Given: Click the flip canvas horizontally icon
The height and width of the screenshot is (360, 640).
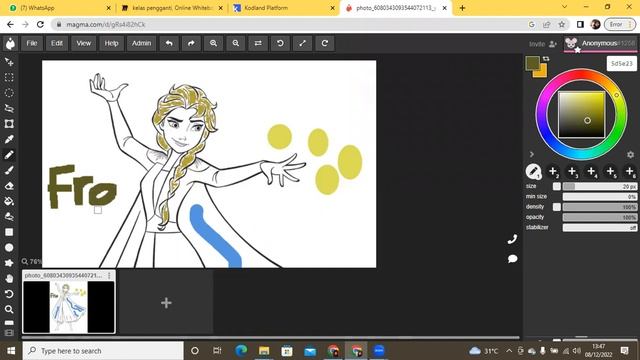Looking at the screenshot, I should [x=258, y=43].
